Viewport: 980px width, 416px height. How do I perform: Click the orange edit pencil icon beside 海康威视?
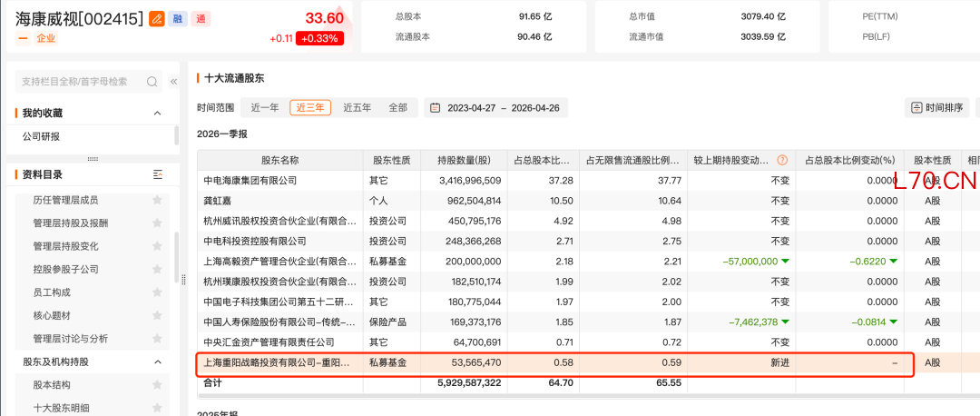pos(157,18)
